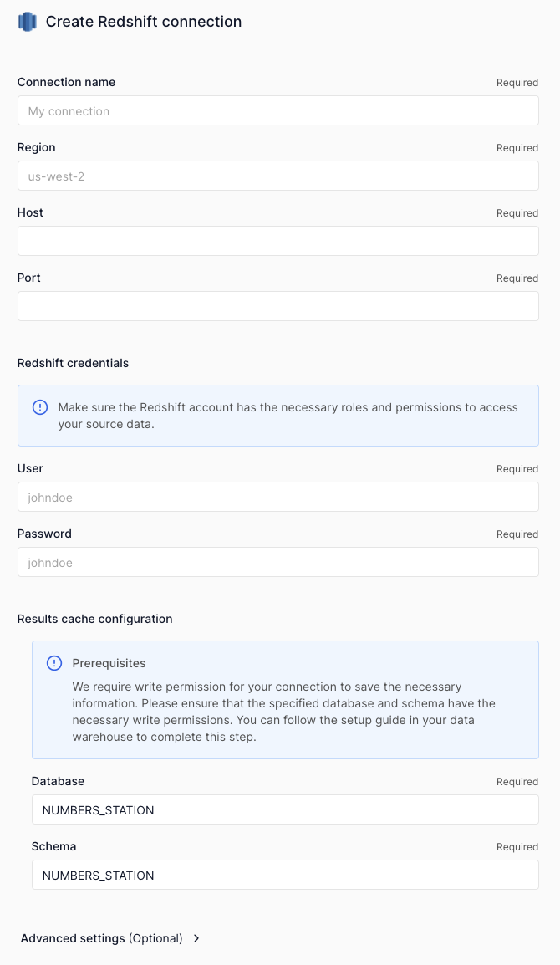Click the Host input field
This screenshot has height=965, width=560.
(x=277, y=241)
